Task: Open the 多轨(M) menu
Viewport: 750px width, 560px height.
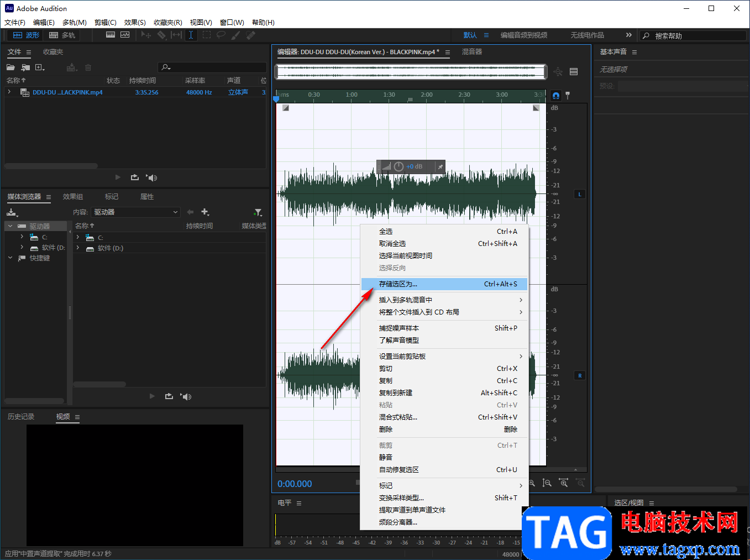Action: (74, 23)
